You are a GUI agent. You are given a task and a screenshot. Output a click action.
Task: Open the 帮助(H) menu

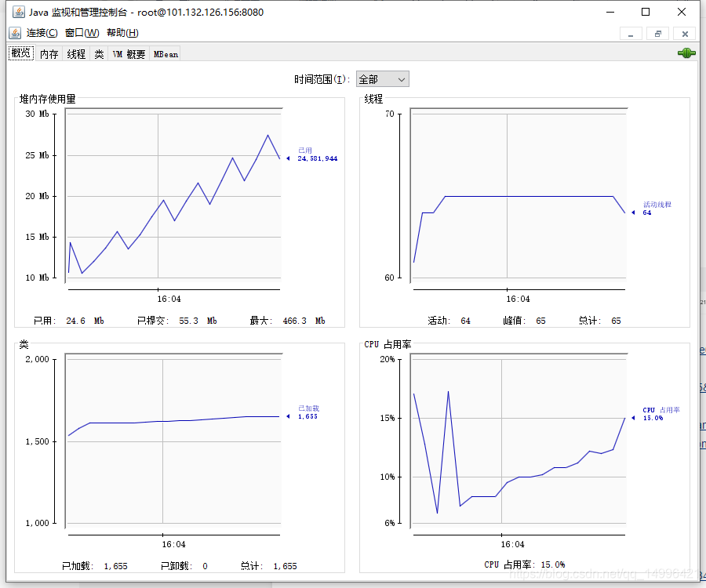click(x=122, y=33)
